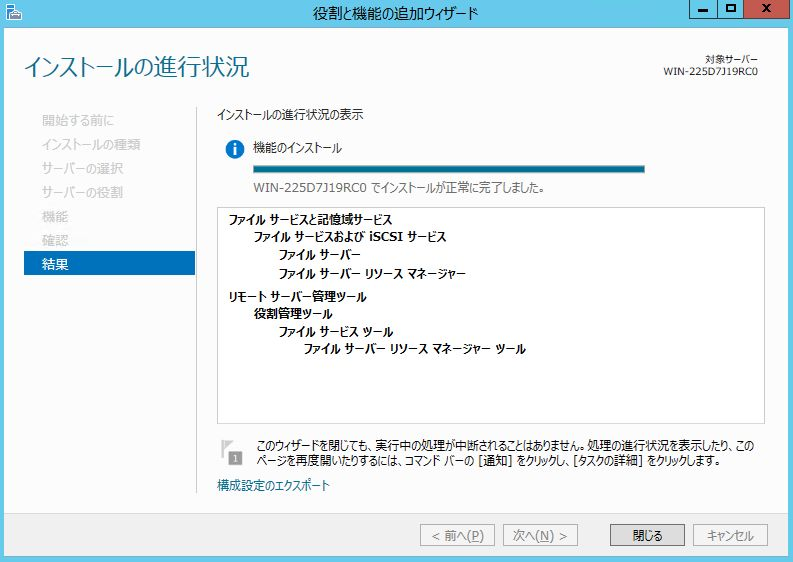Click the 前へ(P) button
The image size is (793, 562).
click(x=457, y=535)
